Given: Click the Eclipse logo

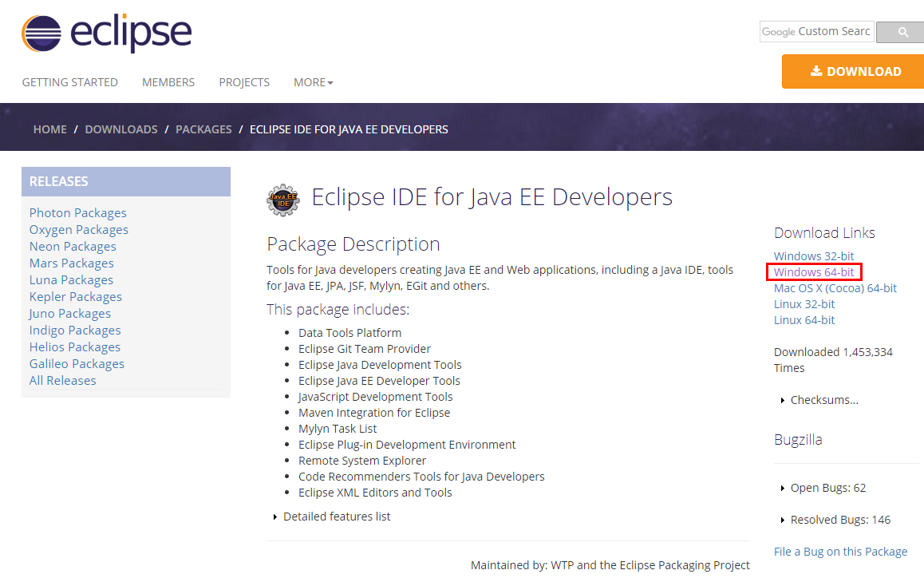Looking at the screenshot, I should coord(107,34).
